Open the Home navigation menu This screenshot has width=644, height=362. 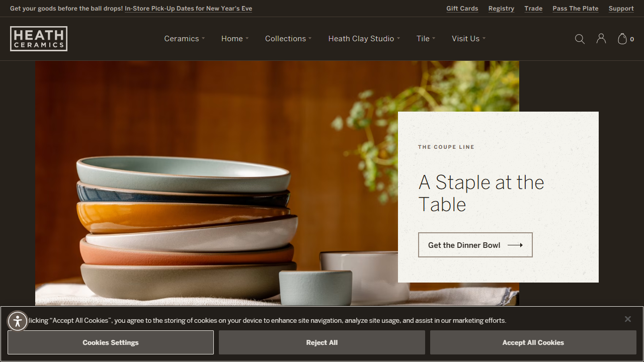pos(235,39)
